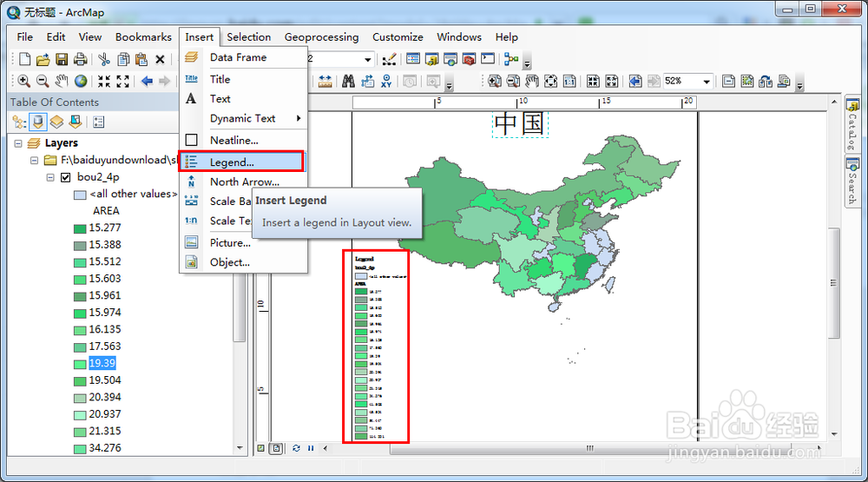The height and width of the screenshot is (482, 868).
Task: Cut selection with the scissors icon
Action: pyautogui.click(x=104, y=59)
